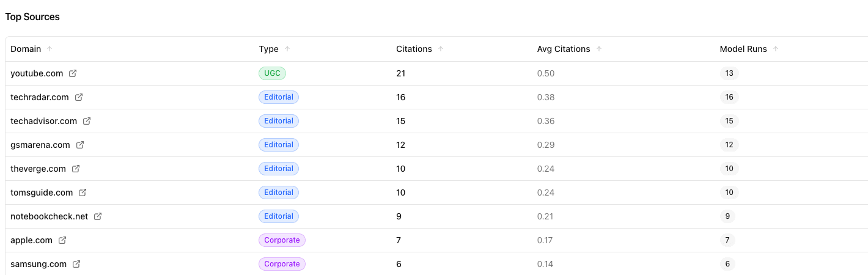Click model runs badge 9 for notebookcheck.net
This screenshot has height=275, width=868.
coord(727,216)
